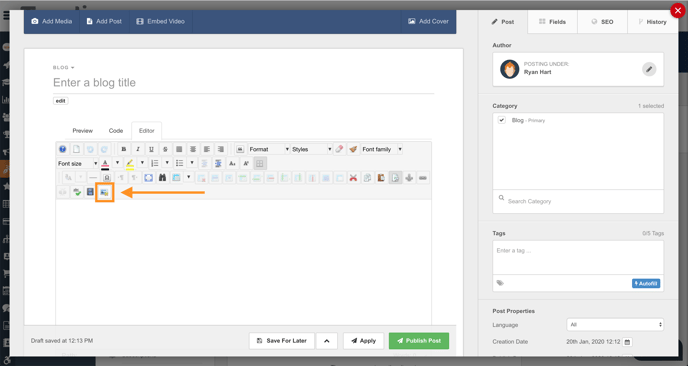Click the spellcheck checkmark icon
688x366 pixels.
tap(77, 192)
